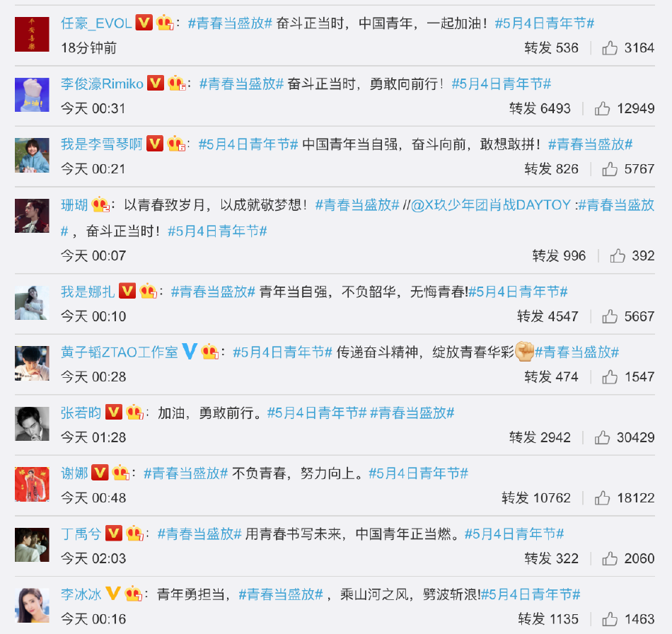Click the 今天 00:07 timestamp on 珊瑚's post
This screenshot has width=672, height=634.
click(93, 256)
